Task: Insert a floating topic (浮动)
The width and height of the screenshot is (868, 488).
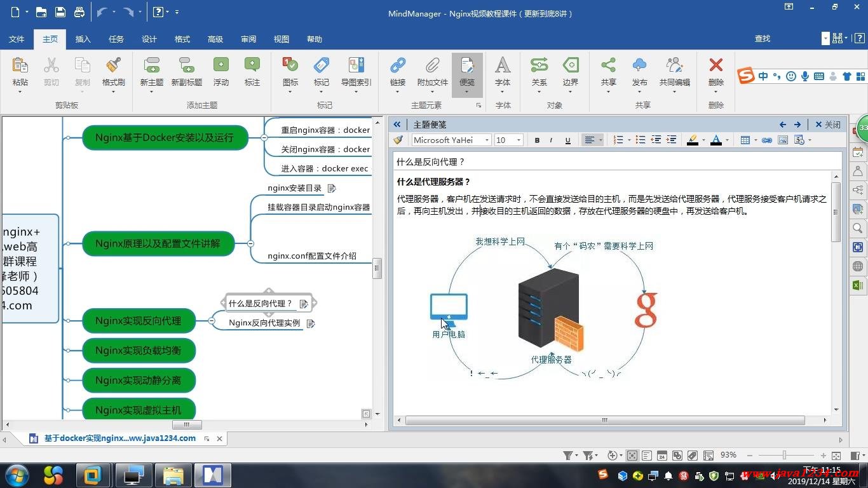Action: tap(220, 65)
